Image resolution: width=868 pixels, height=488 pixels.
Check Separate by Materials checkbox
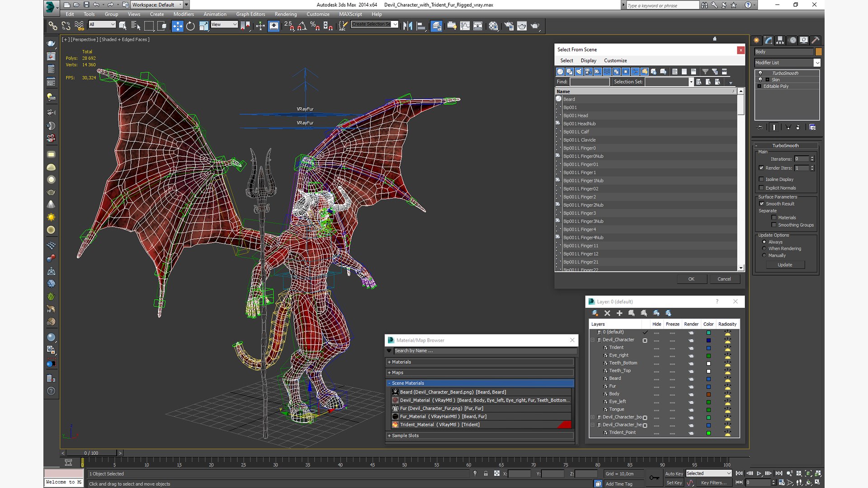774,218
